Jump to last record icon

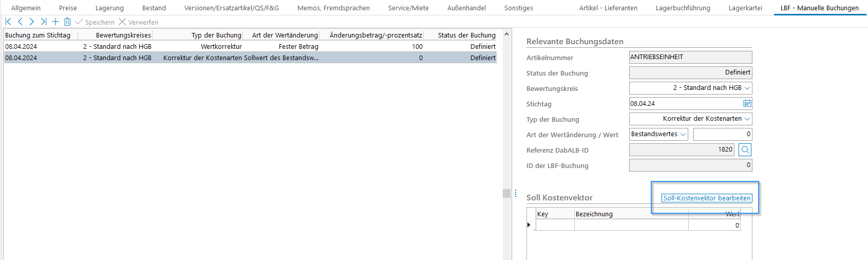tap(44, 22)
